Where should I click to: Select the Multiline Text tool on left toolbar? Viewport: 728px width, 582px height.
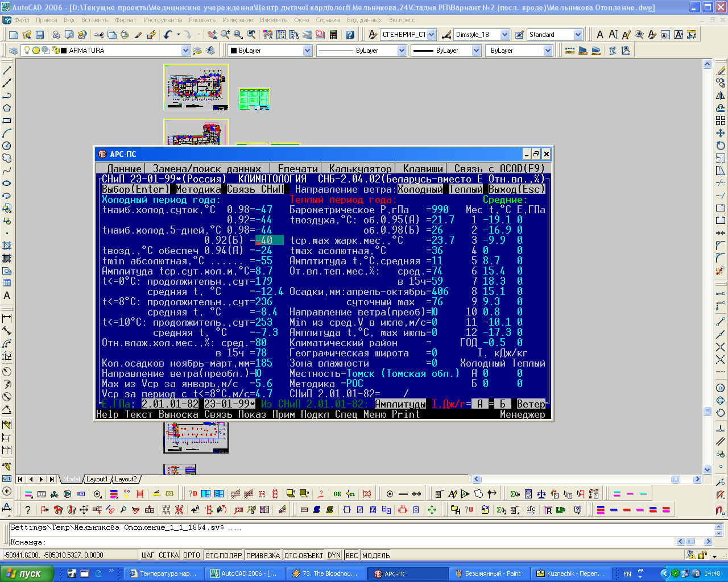(x=7, y=296)
